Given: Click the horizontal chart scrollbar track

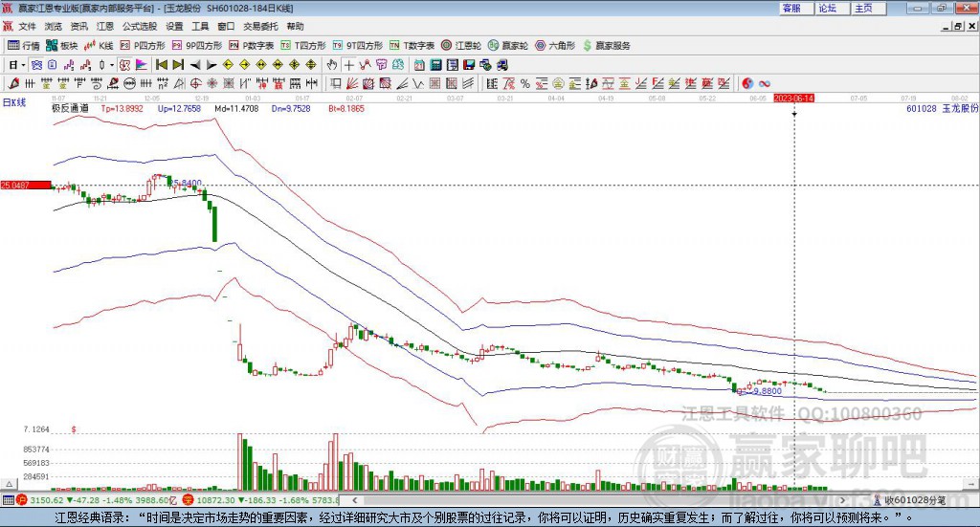Looking at the screenshot, I should point(599,500).
